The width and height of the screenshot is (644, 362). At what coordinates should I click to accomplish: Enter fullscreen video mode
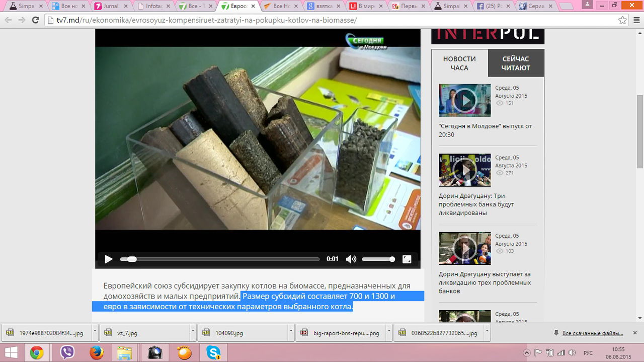click(x=407, y=259)
